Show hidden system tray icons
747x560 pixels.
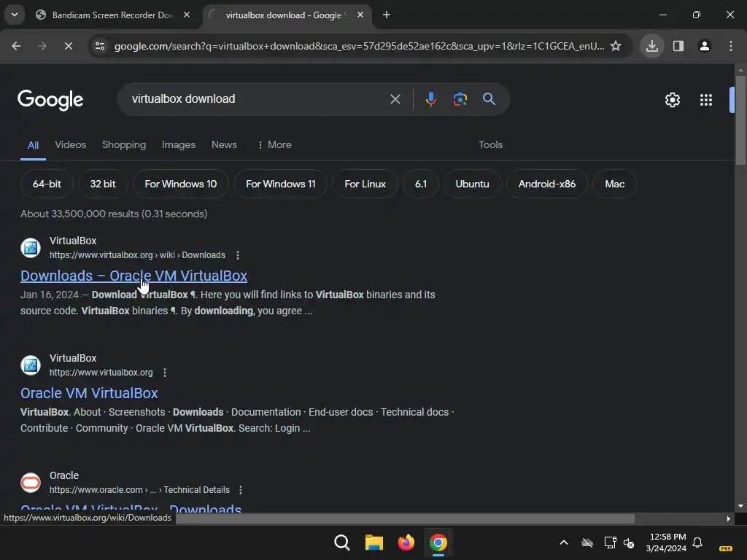click(x=564, y=542)
